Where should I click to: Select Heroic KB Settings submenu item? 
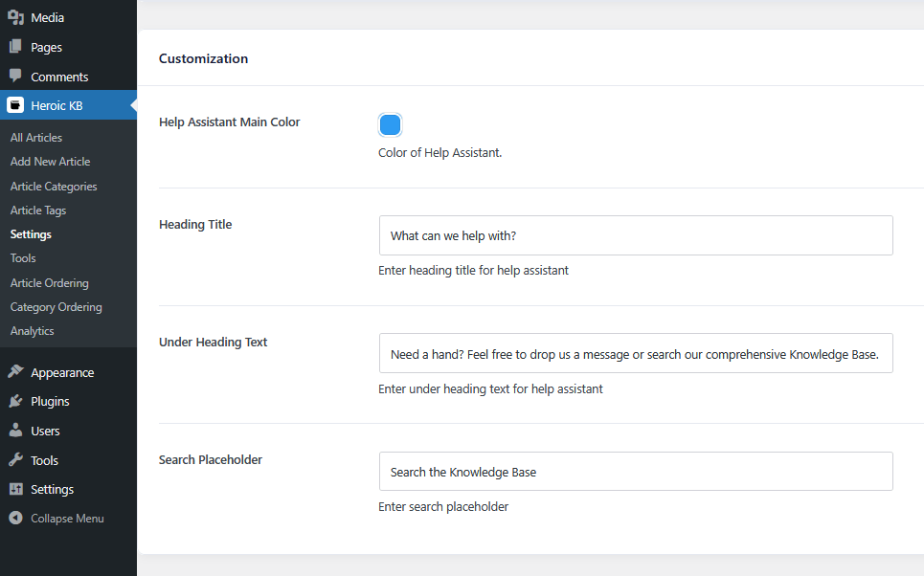(31, 234)
